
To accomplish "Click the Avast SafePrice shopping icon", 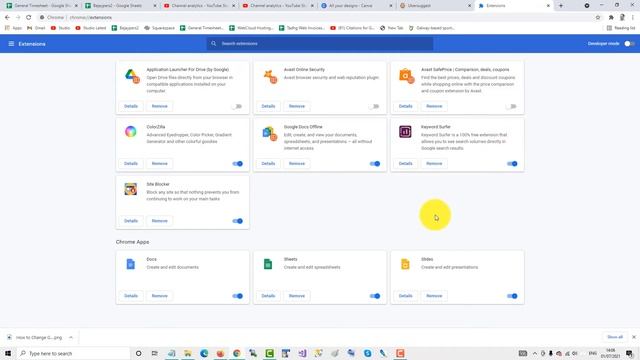I will [407, 76].
